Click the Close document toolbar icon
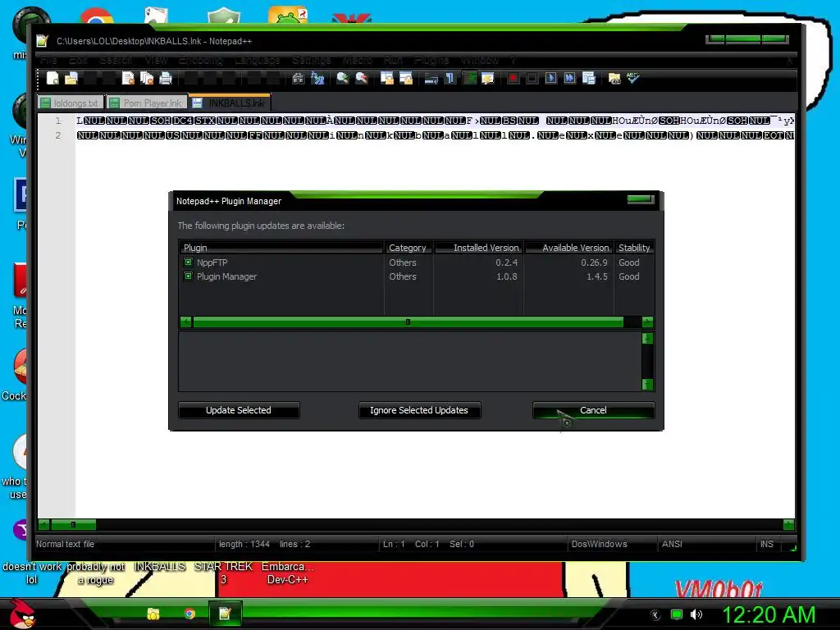The width and height of the screenshot is (840, 630). pyautogui.click(x=127, y=78)
